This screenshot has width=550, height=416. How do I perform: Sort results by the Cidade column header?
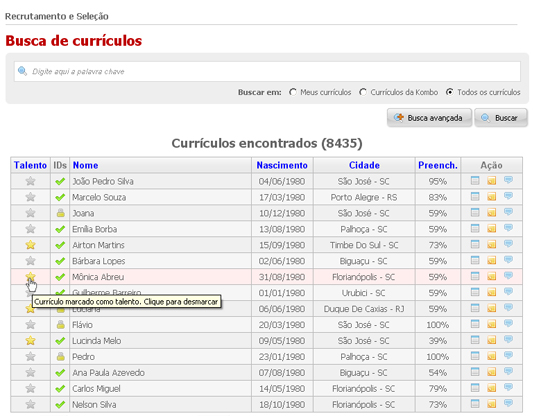point(364,165)
